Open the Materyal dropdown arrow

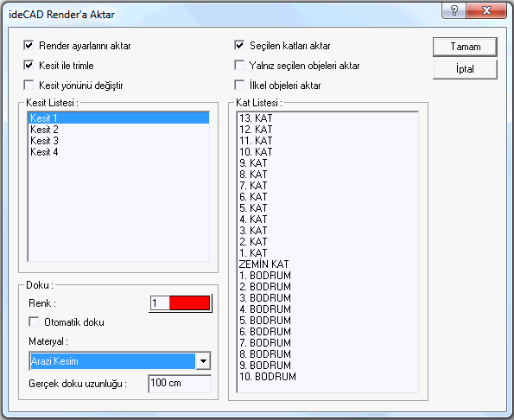[203, 361]
